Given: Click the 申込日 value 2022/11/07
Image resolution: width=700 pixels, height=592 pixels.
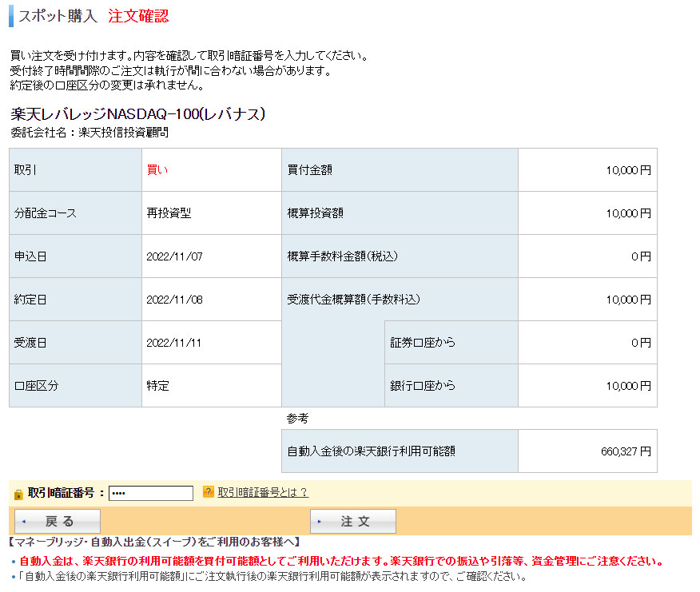Looking at the screenshot, I should tap(175, 256).
